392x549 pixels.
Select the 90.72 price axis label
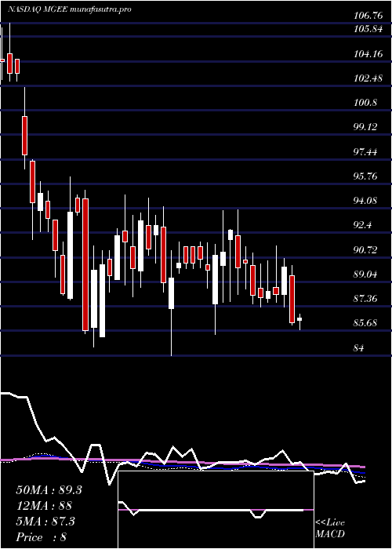[x=365, y=250]
